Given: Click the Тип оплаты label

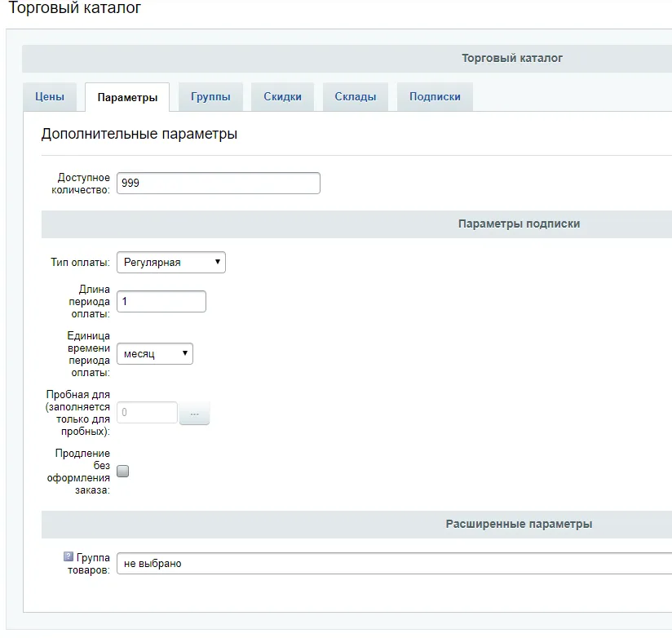Looking at the screenshot, I should pos(80,263).
